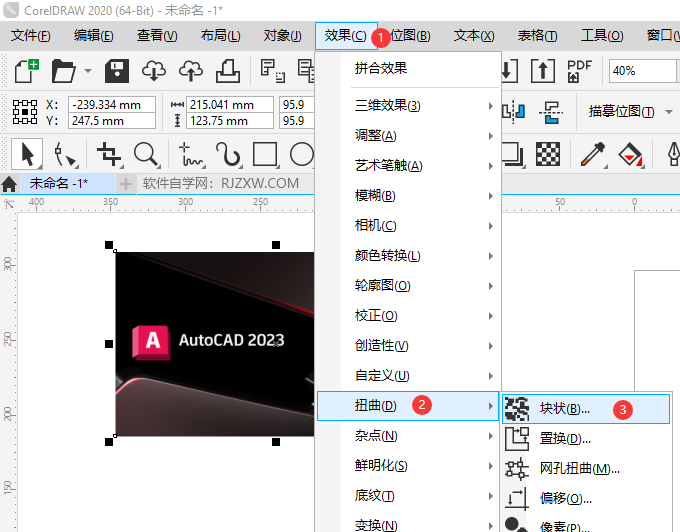
Task: Expand the 调整(A) submenu
Action: click(408, 136)
